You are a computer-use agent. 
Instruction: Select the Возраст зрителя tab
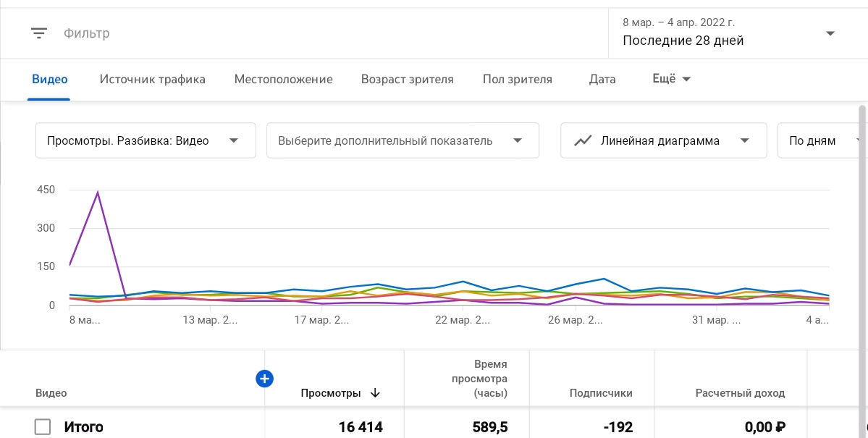coord(408,80)
